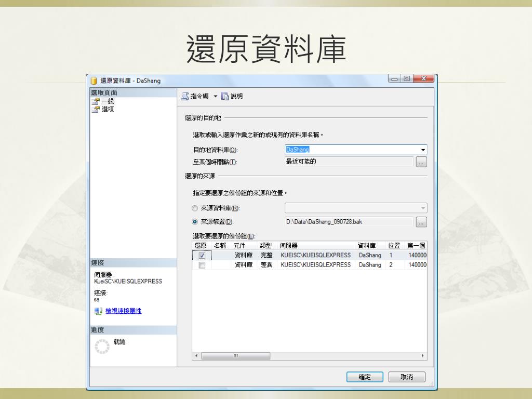Click position cell 2 in 差異 row
532x399 pixels.
point(395,264)
